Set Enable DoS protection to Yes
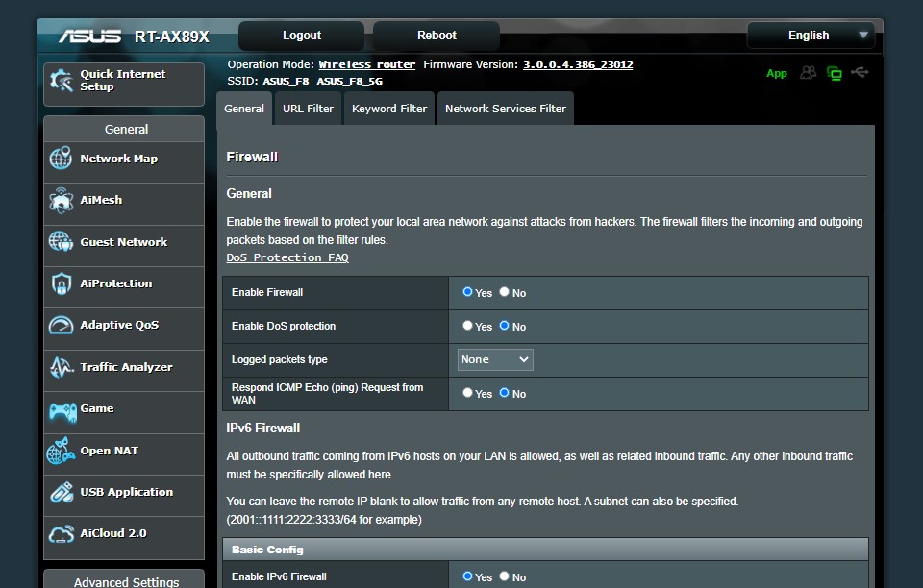 467,325
